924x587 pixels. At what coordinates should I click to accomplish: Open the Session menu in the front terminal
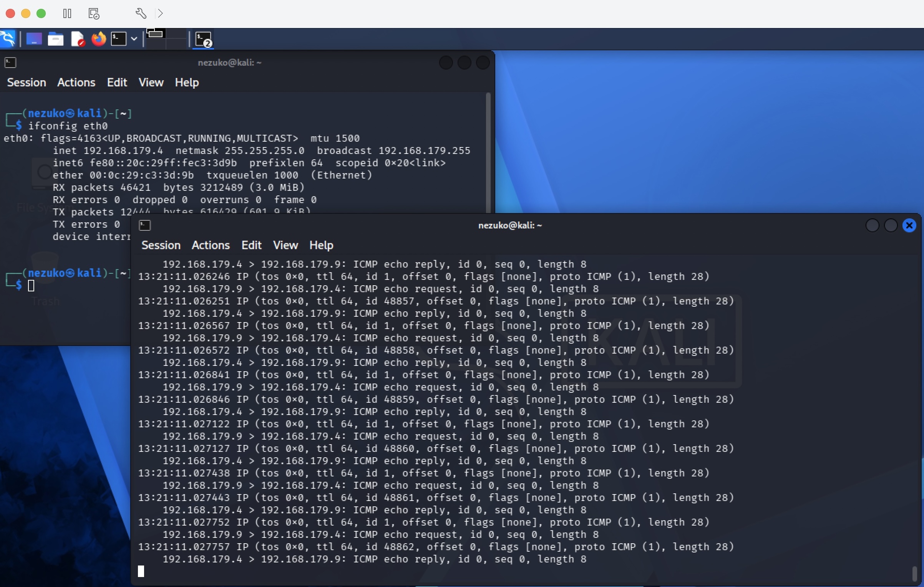[161, 245]
